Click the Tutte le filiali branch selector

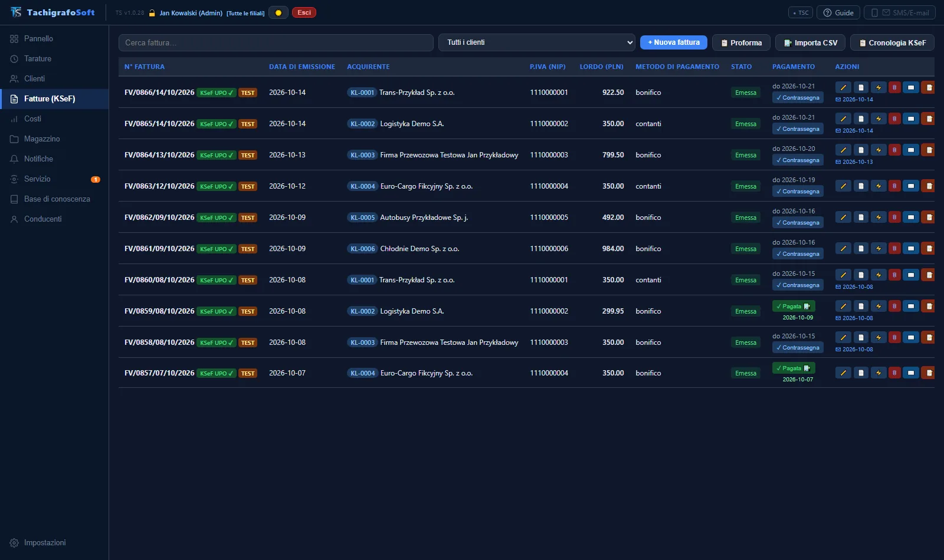tap(245, 13)
